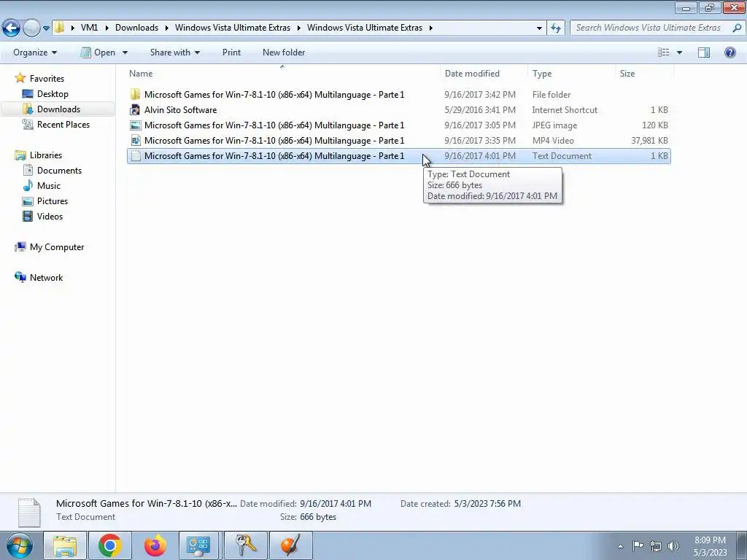
Task: Open the recent pages dropdown arrow
Action: 46,28
